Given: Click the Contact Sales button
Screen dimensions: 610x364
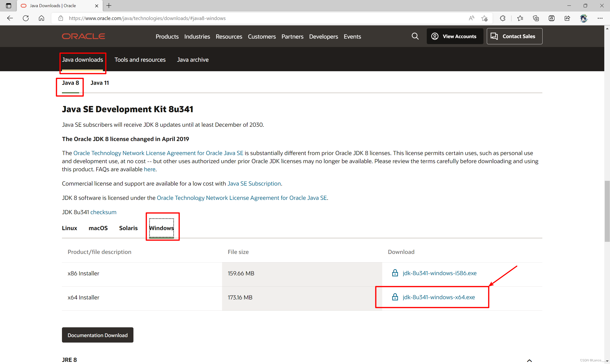Looking at the screenshot, I should 514,36.
